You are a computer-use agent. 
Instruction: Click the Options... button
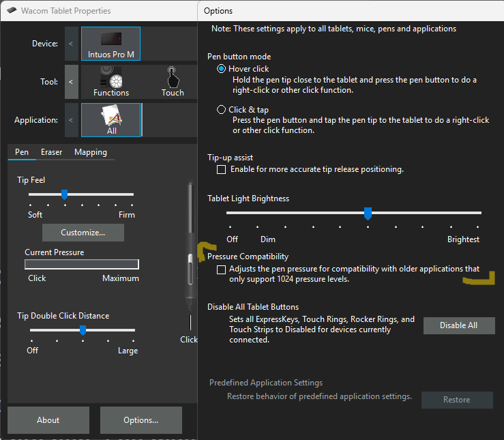140,420
